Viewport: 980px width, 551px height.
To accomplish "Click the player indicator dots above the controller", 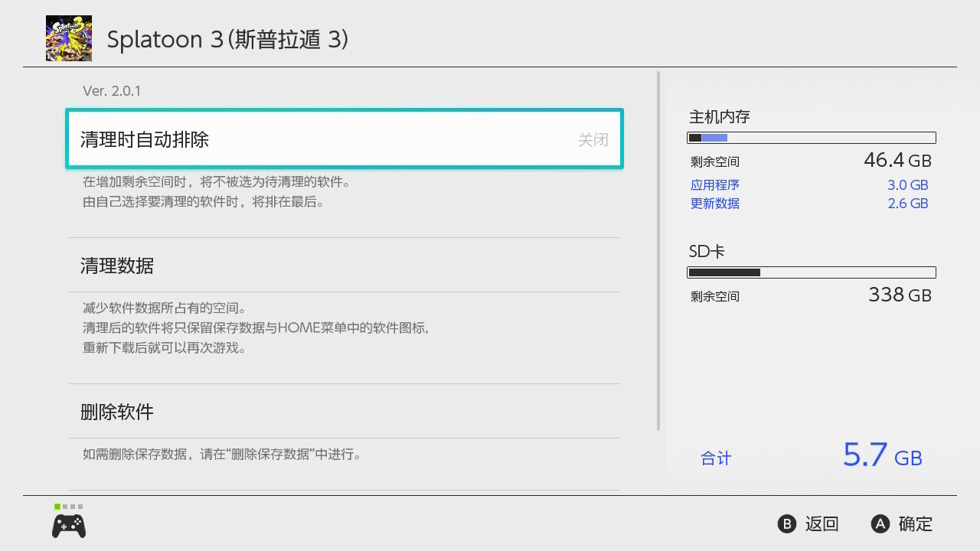I will [69, 507].
